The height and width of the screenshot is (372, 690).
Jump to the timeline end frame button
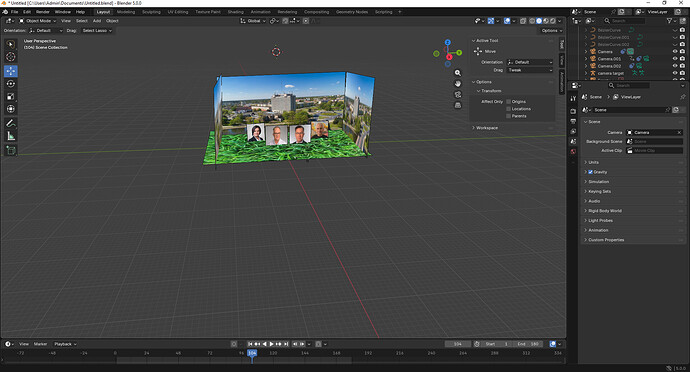point(286,344)
